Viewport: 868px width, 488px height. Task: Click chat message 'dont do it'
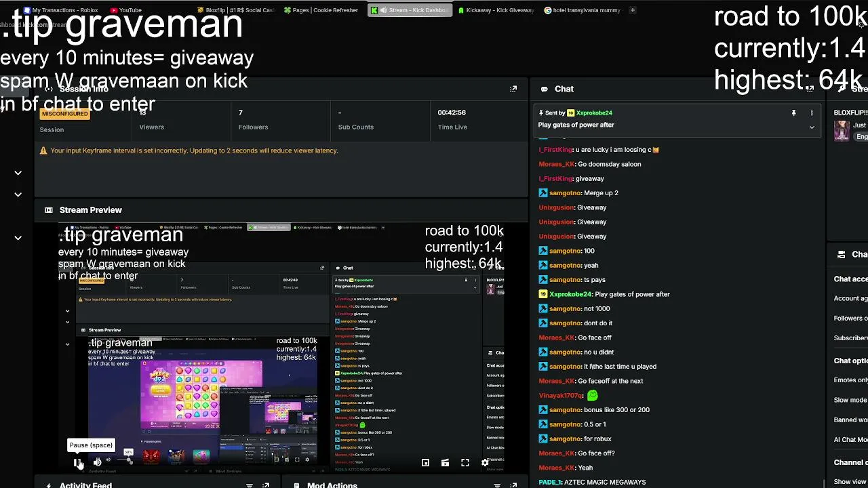click(x=598, y=323)
